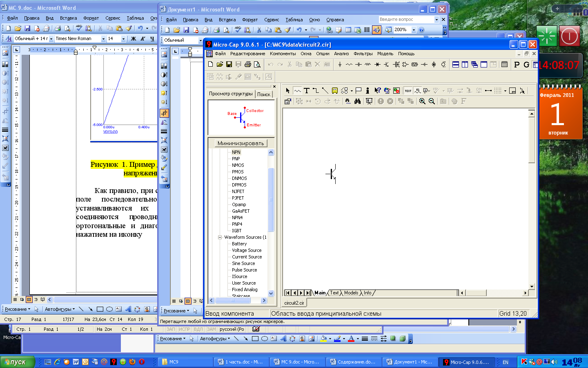The image size is (588, 368).
Task: Open Micro-Cap Компоненты menu
Action: tap(283, 54)
